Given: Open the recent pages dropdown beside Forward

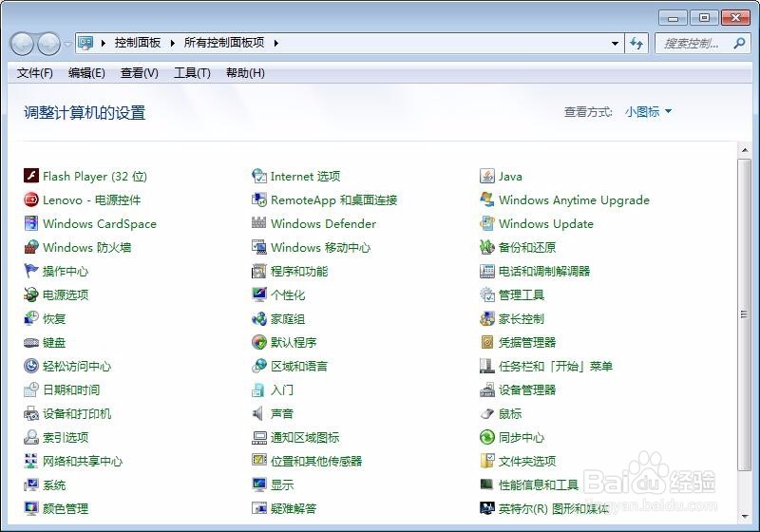Looking at the screenshot, I should click(x=67, y=44).
